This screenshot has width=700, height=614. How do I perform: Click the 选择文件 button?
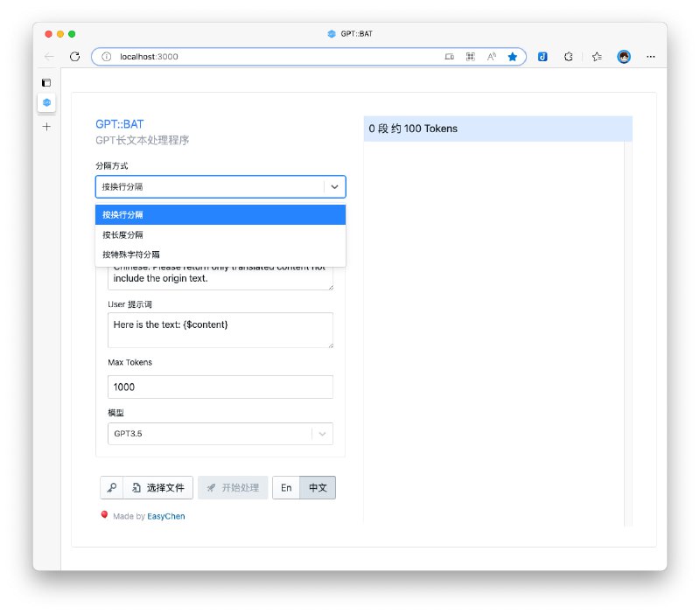[x=158, y=487]
